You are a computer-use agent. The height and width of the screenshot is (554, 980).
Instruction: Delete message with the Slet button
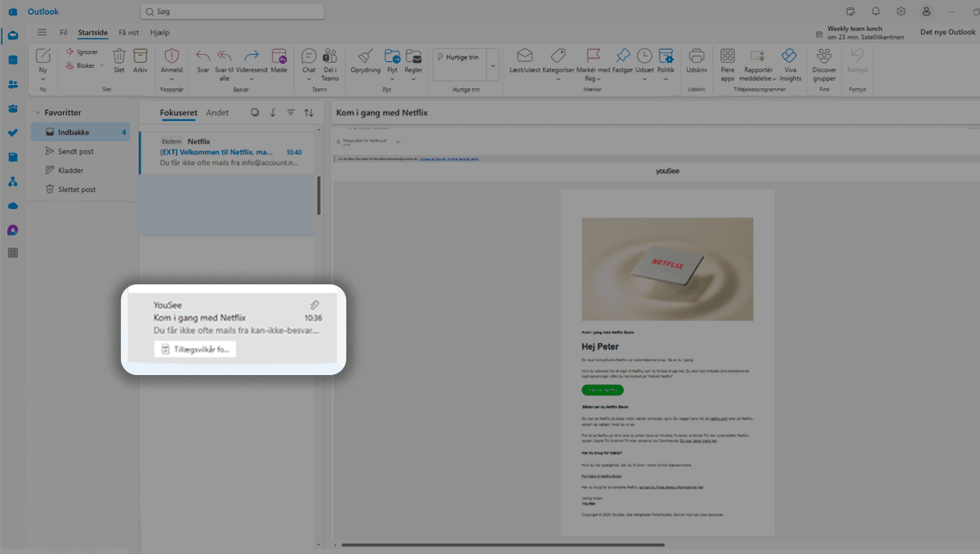tap(119, 60)
